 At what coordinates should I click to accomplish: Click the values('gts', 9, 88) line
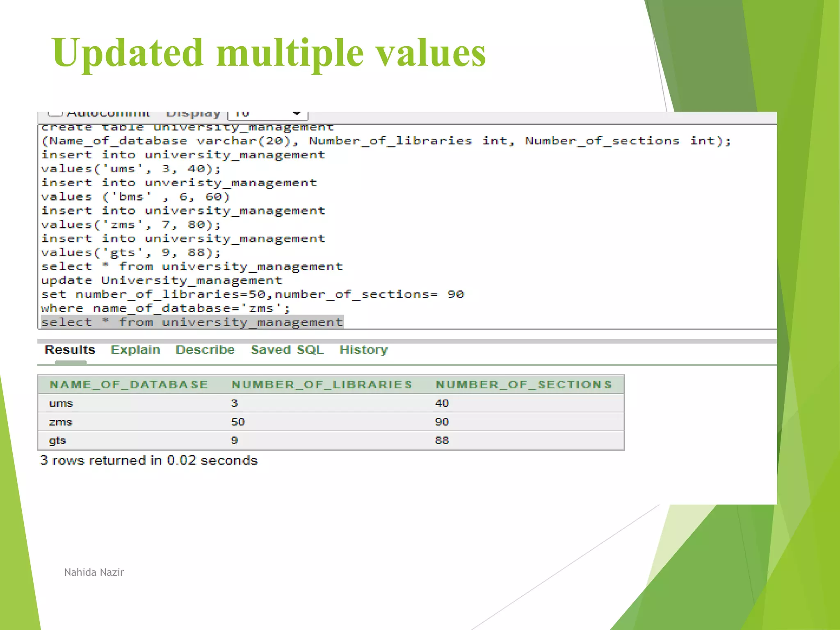click(x=131, y=253)
